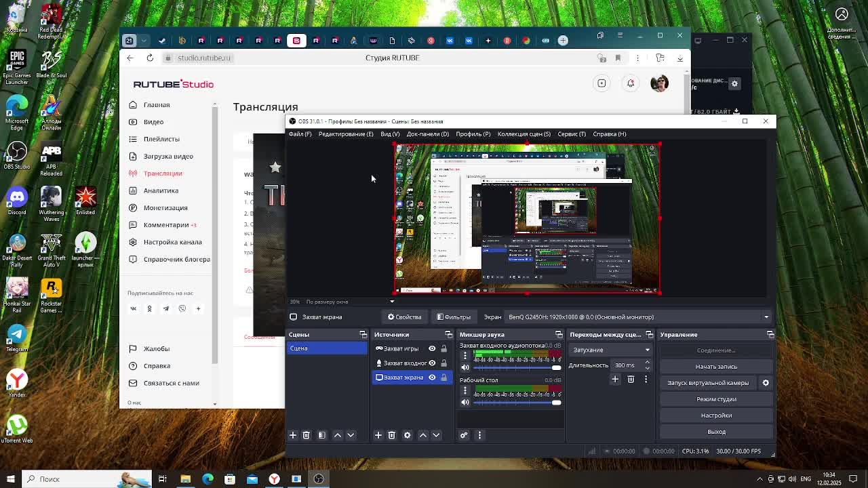This screenshot has height=488, width=868.
Task: Open RUTUBE Studio notifications bell
Action: (x=631, y=83)
